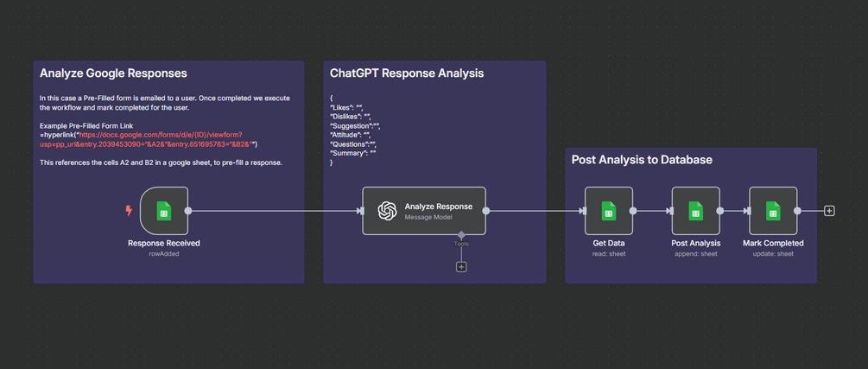This screenshot has height=369, width=868.
Task: Click output connector of Get Data node
Action: pyautogui.click(x=633, y=211)
